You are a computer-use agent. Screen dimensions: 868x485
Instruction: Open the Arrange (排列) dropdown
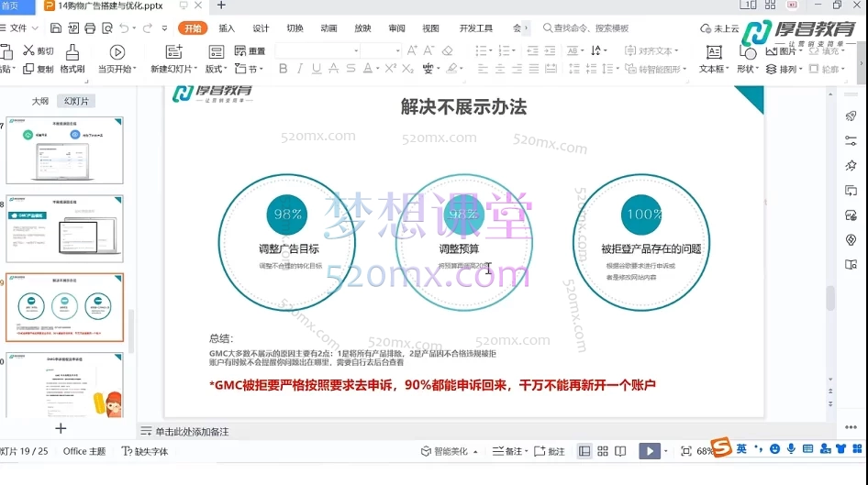pos(784,69)
